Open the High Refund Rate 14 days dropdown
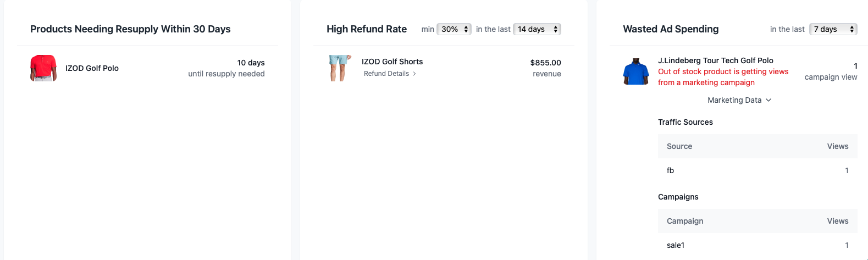 click(x=537, y=29)
